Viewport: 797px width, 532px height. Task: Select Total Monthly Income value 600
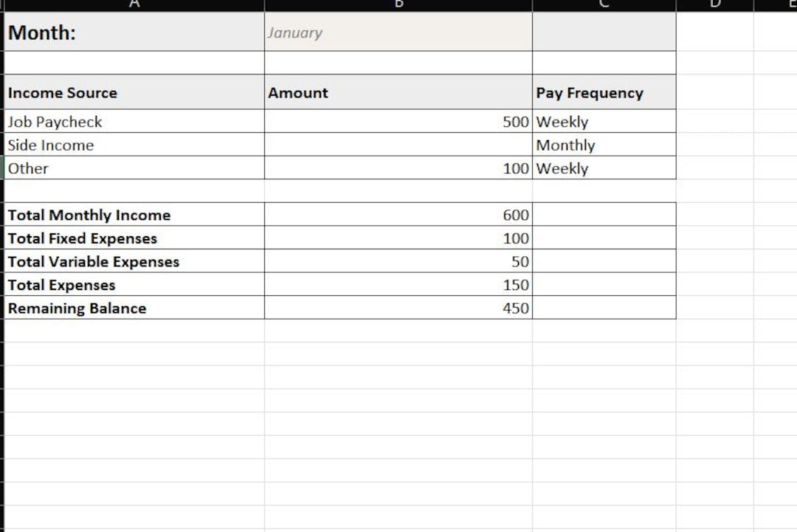pos(398,215)
